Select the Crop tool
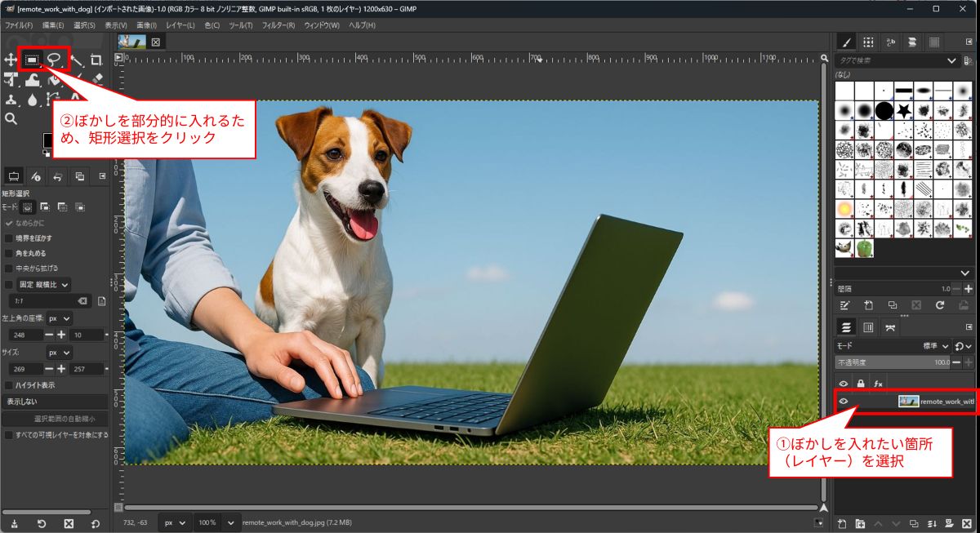980x533 pixels. click(96, 60)
